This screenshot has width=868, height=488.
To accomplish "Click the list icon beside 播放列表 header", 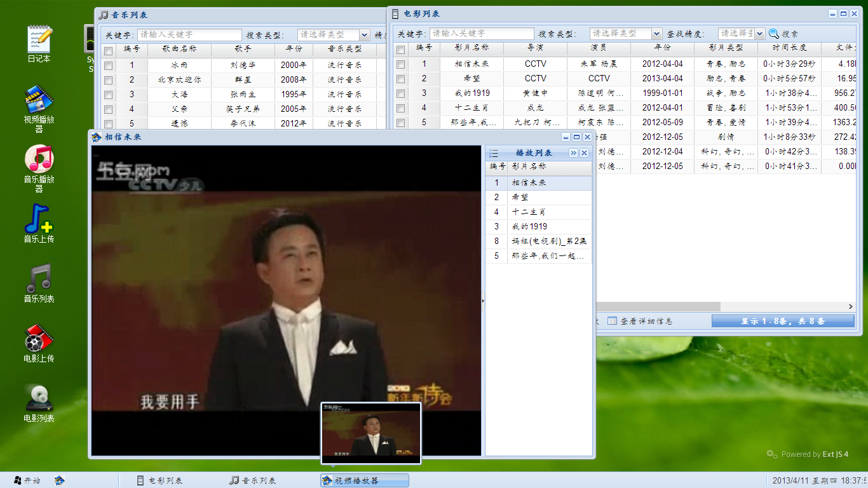I will 494,153.
